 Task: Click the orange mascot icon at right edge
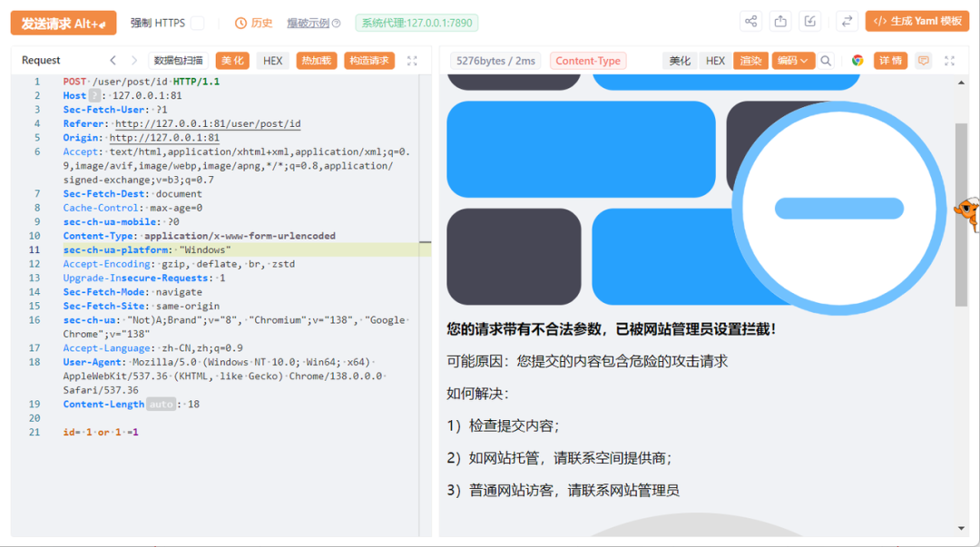[x=968, y=214]
